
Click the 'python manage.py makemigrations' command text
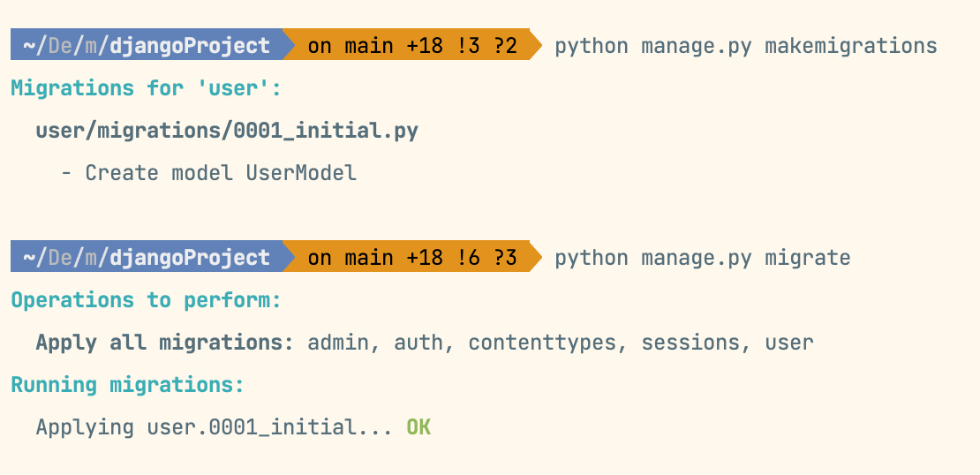(x=746, y=46)
